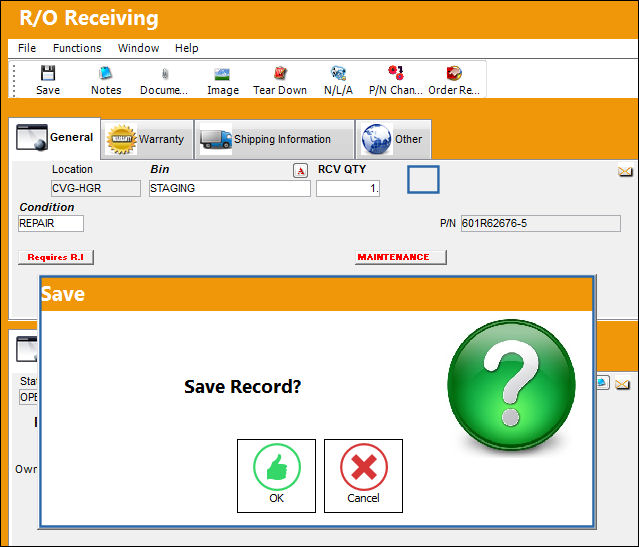
Task: Open the Functions menu
Action: click(x=77, y=48)
